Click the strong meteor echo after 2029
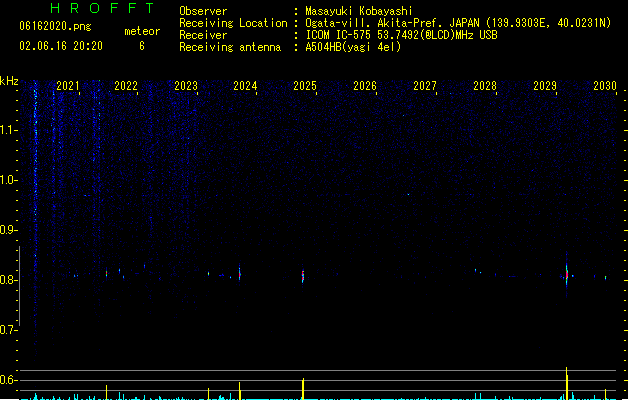This screenshot has height=400, width=629. [566, 275]
